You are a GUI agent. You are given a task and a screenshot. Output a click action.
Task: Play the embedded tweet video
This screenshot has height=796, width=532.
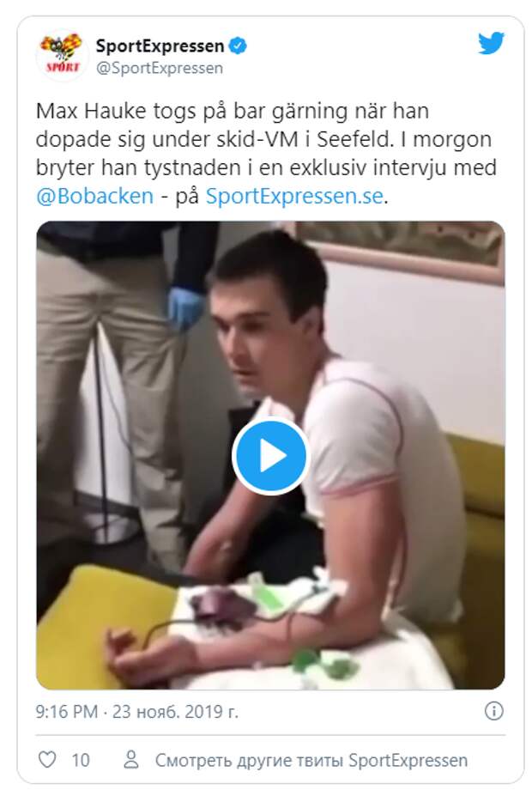tap(270, 455)
